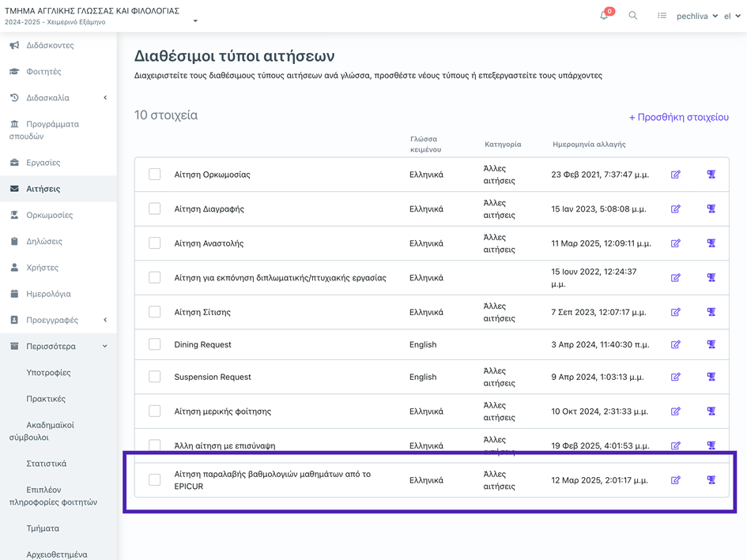The height and width of the screenshot is (560, 747).
Task: Check the Αίτηση Αναστολής row
Action: click(x=154, y=242)
